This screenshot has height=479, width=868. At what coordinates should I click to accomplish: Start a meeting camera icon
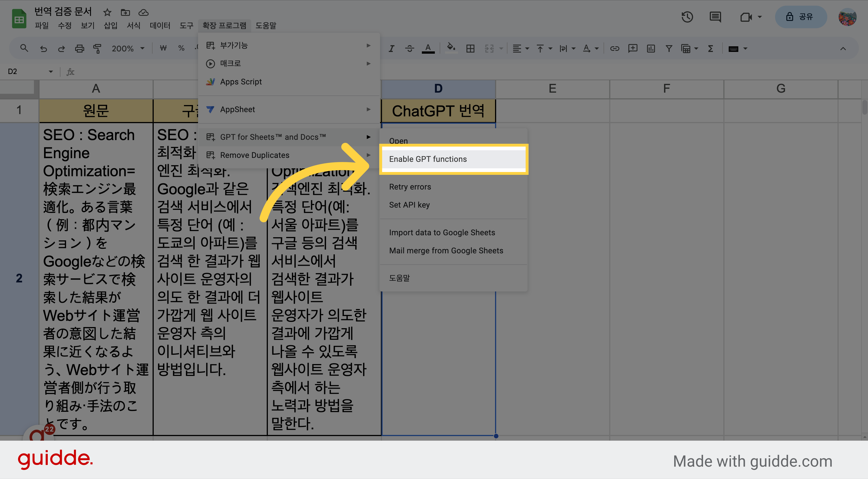point(746,17)
